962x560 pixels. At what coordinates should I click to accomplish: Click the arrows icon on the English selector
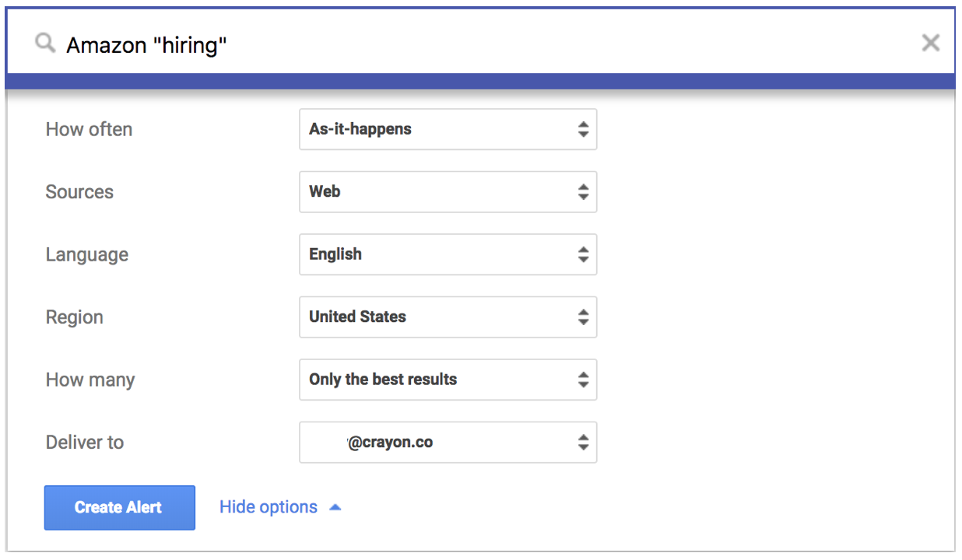pos(583,254)
